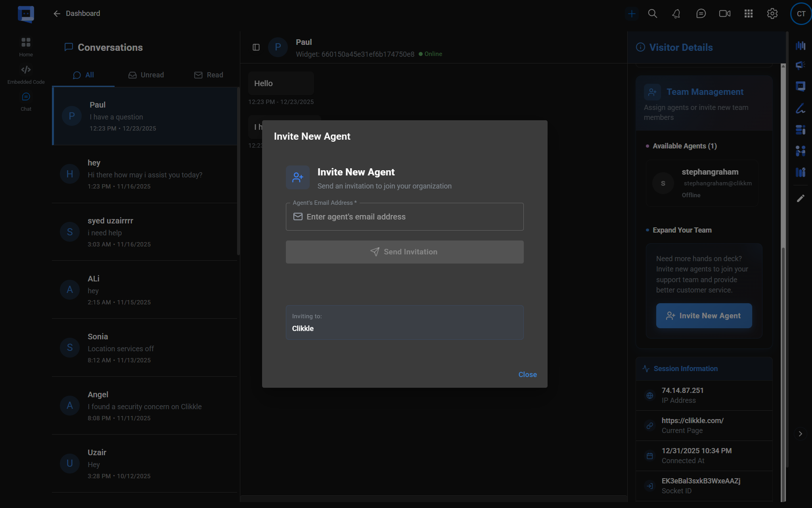The width and height of the screenshot is (812, 508).
Task: Open settings gear icon
Action: [772, 14]
